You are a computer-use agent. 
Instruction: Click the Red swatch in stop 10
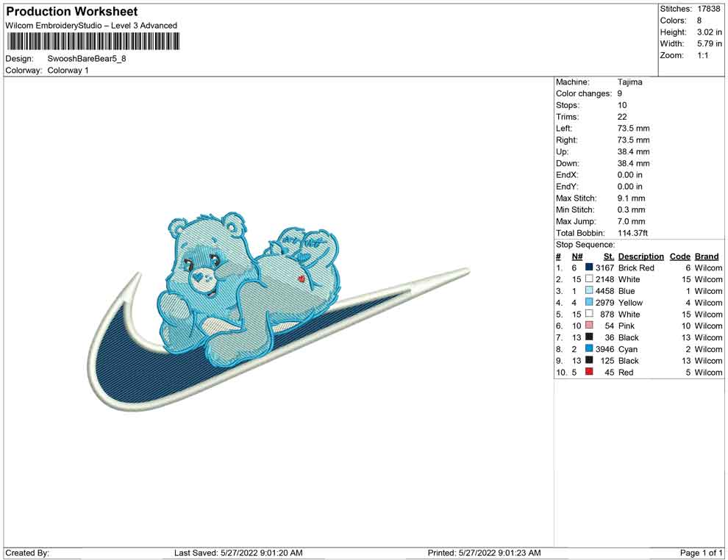(589, 372)
